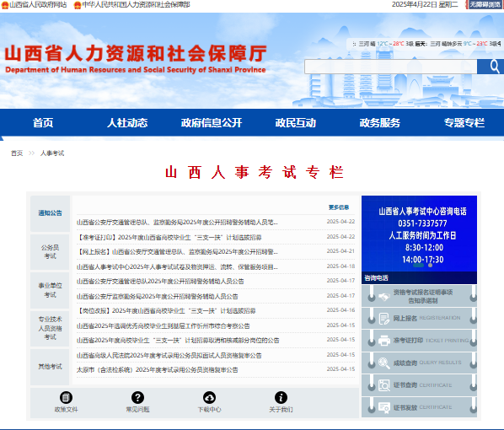The height and width of the screenshot is (430, 504).
Task: Click the 证书查询 certificate search icon
Action: click(x=384, y=385)
